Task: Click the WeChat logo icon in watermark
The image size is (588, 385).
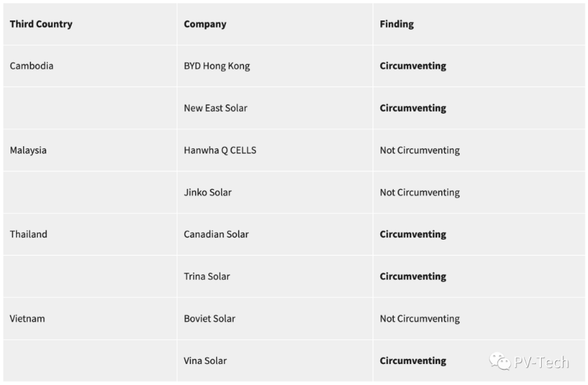Action: pos(500,361)
